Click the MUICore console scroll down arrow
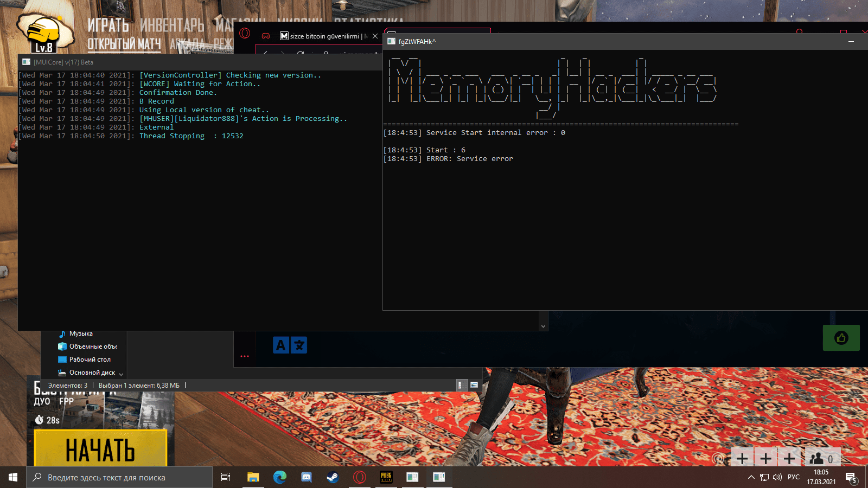 point(543,326)
